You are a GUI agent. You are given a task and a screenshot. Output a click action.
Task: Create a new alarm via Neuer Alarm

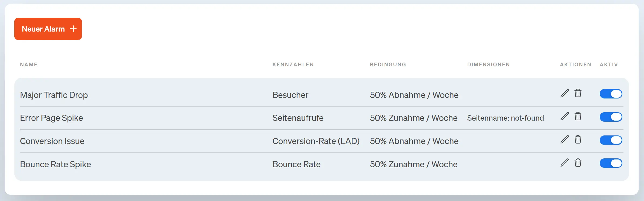[x=48, y=29]
